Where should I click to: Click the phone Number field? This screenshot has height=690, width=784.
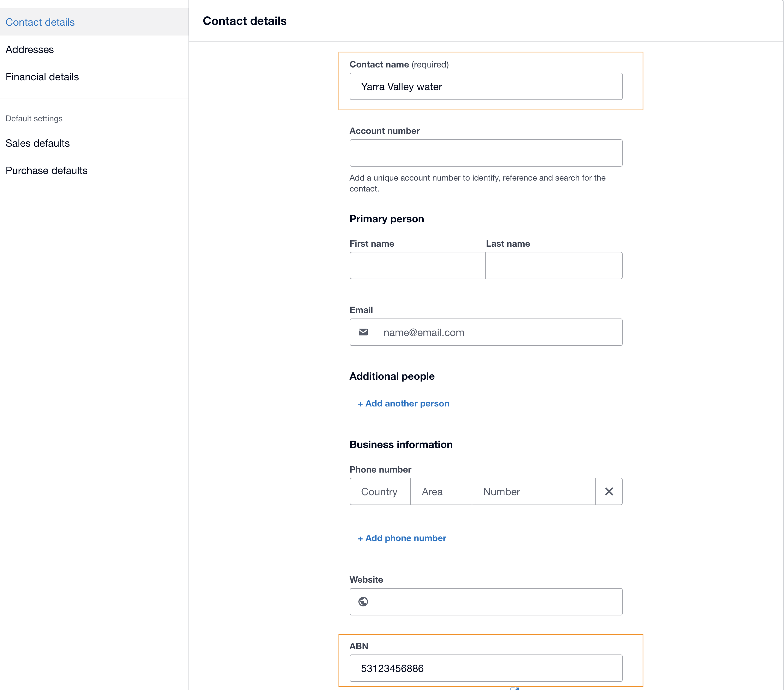click(x=533, y=491)
